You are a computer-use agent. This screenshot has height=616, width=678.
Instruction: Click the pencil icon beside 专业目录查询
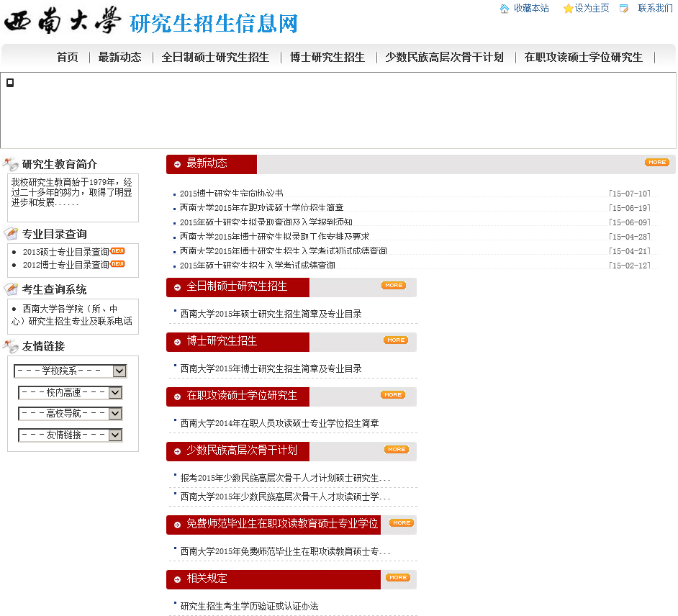point(11,234)
